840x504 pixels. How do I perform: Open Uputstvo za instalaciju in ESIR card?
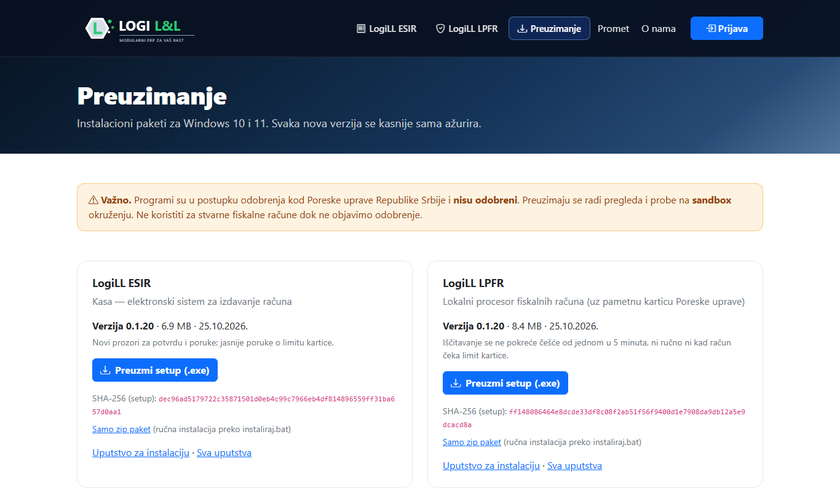(141, 453)
